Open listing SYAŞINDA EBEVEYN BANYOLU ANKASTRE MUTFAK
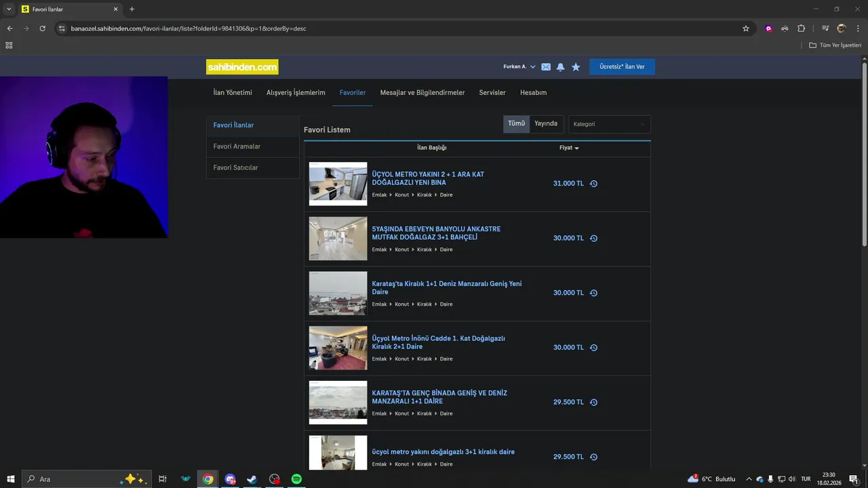868x488 pixels. tap(436, 233)
